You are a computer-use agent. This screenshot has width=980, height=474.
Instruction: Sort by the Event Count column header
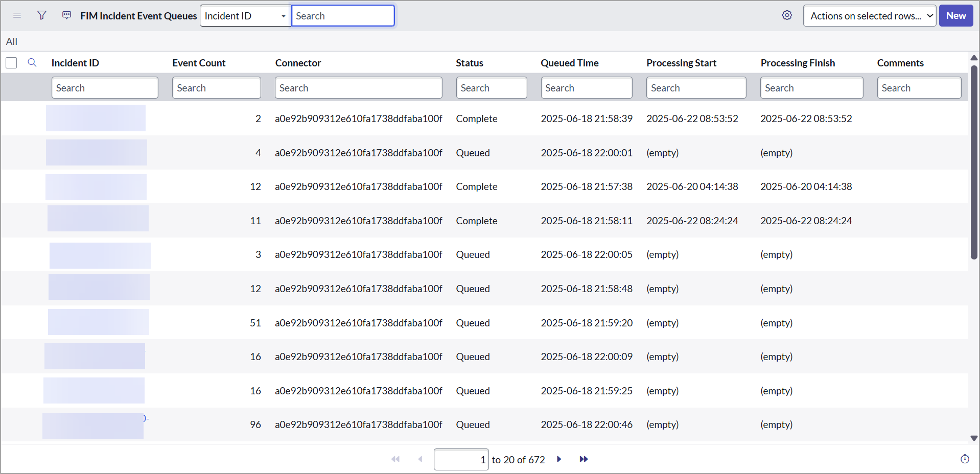click(x=199, y=63)
